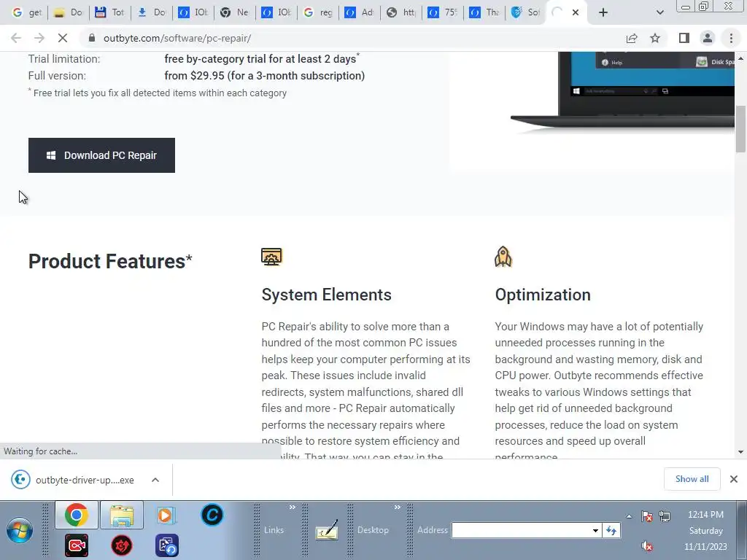Expand the Desktop toolbar chevron
The height and width of the screenshot is (560, 747).
tap(398, 507)
